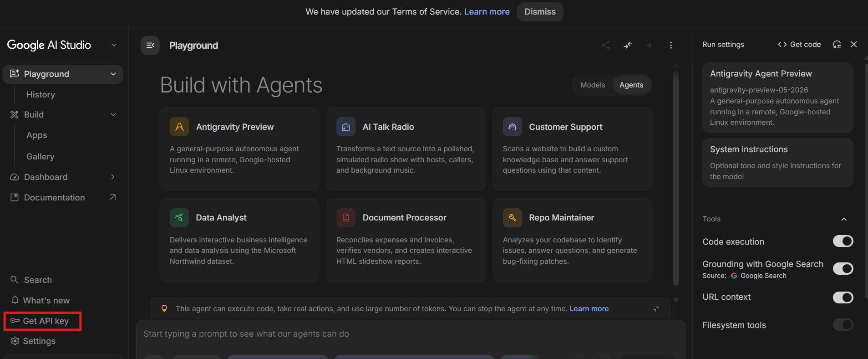The height and width of the screenshot is (359, 868).
Task: Disable the URL context toggle
Action: coord(843,297)
